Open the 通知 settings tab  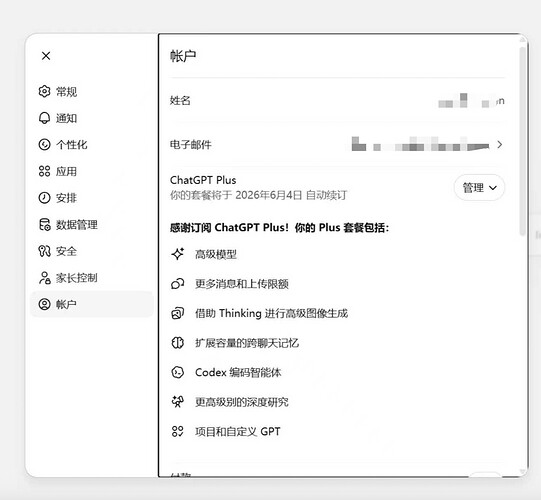pos(92,118)
